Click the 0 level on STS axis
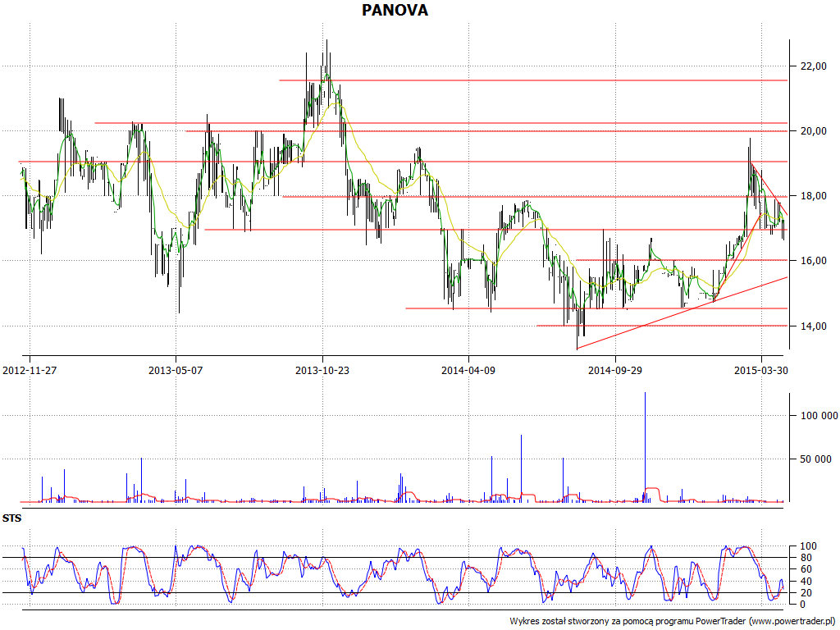The width and height of the screenshot is (840, 630). [x=802, y=605]
